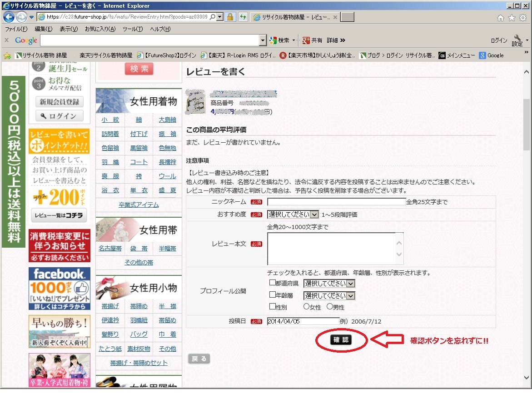
Task: Enable the 年齢層 checkbox
Action: (273, 294)
